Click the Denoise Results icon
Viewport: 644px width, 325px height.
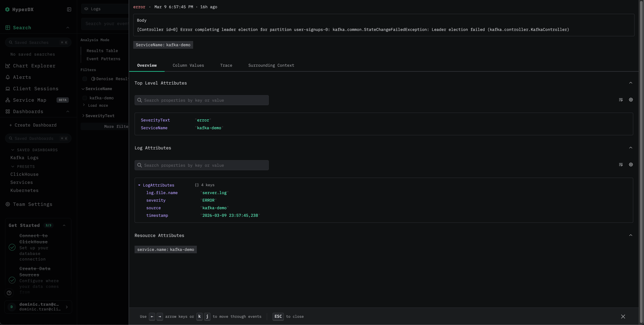(x=93, y=79)
